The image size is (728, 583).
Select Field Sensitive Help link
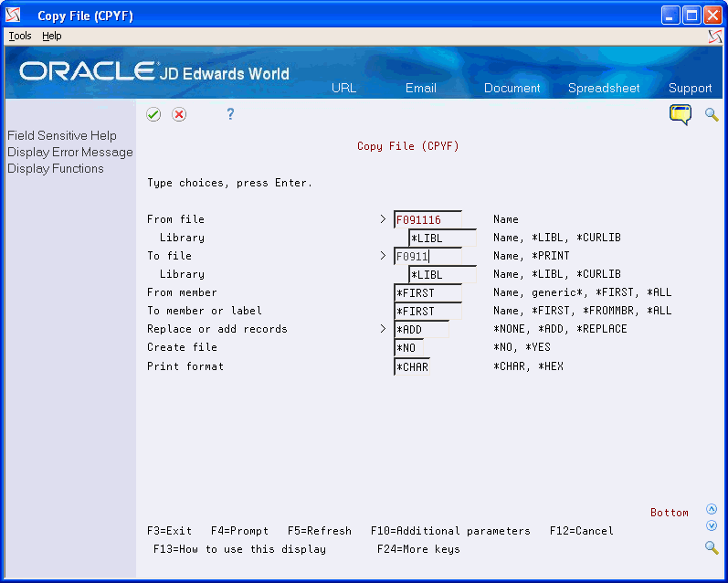[62, 135]
